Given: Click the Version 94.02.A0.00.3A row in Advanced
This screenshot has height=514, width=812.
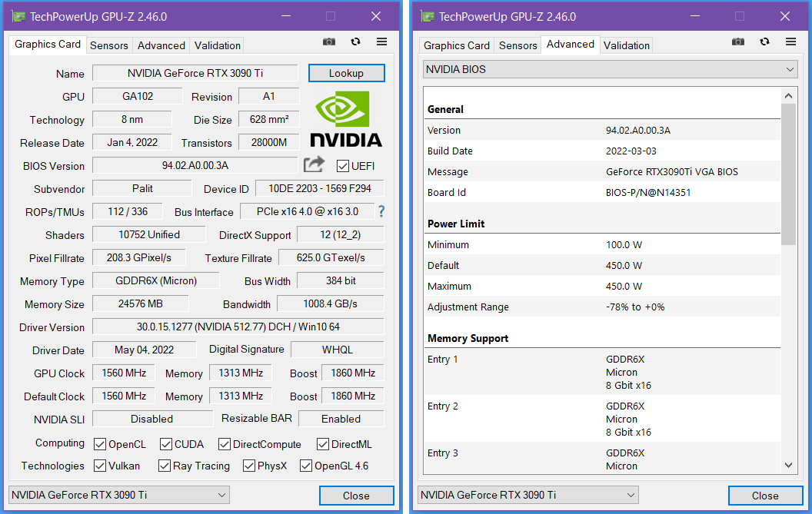Looking at the screenshot, I should [x=603, y=130].
